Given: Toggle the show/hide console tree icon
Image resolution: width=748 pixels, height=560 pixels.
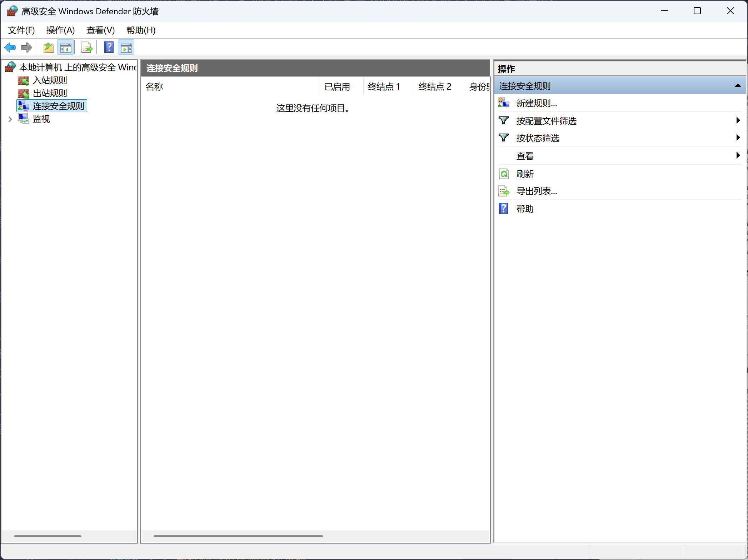Looking at the screenshot, I should [x=66, y=47].
